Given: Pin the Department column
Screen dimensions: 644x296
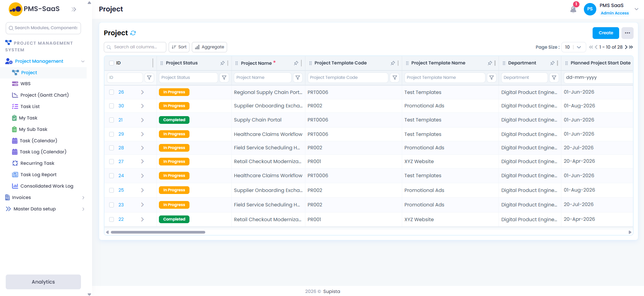Looking at the screenshot, I should click(x=552, y=63).
